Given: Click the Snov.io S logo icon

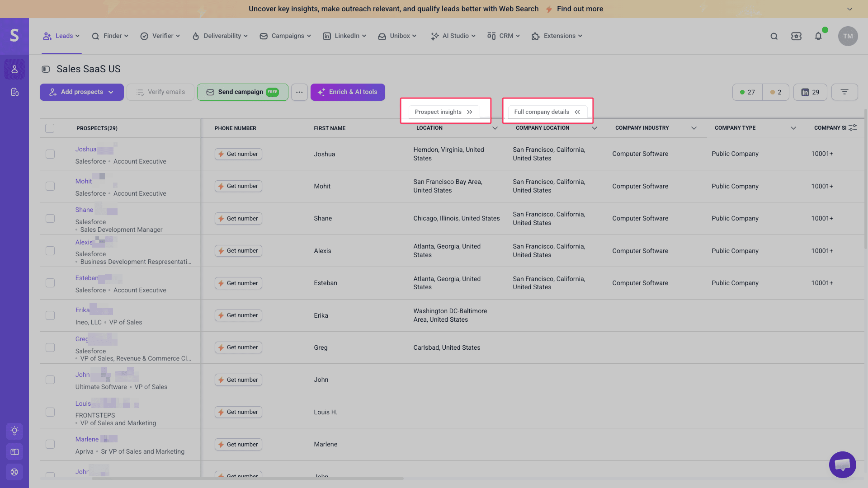Looking at the screenshot, I should 14,35.
